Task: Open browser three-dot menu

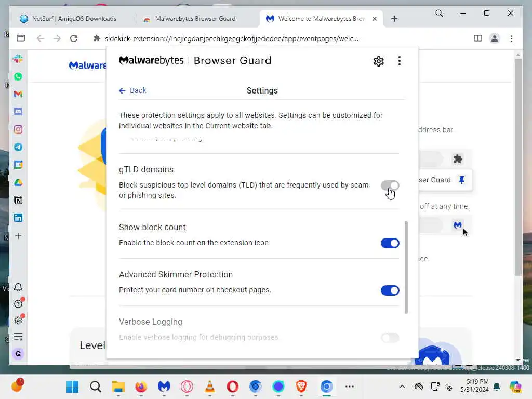Action: tap(511, 38)
